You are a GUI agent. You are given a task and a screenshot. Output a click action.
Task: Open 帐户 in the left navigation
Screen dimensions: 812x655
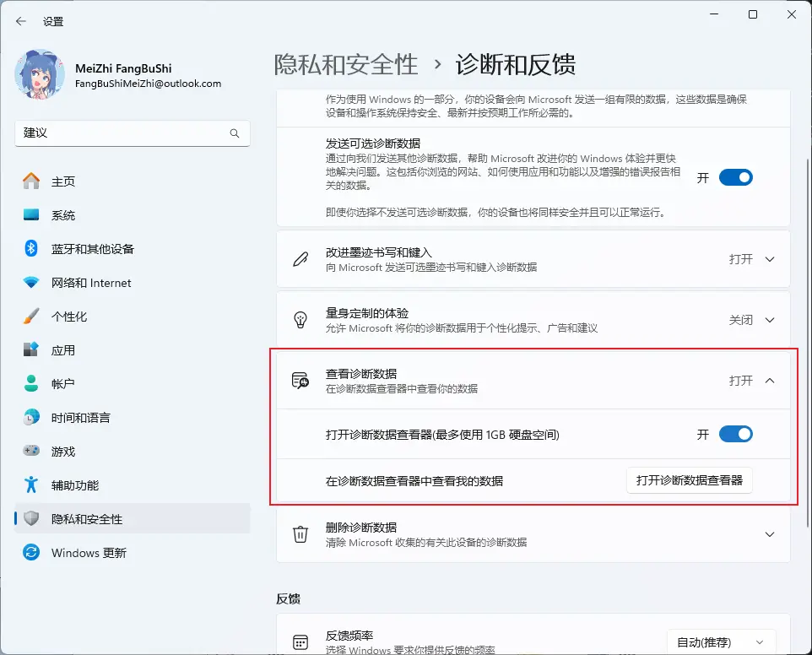tap(63, 384)
